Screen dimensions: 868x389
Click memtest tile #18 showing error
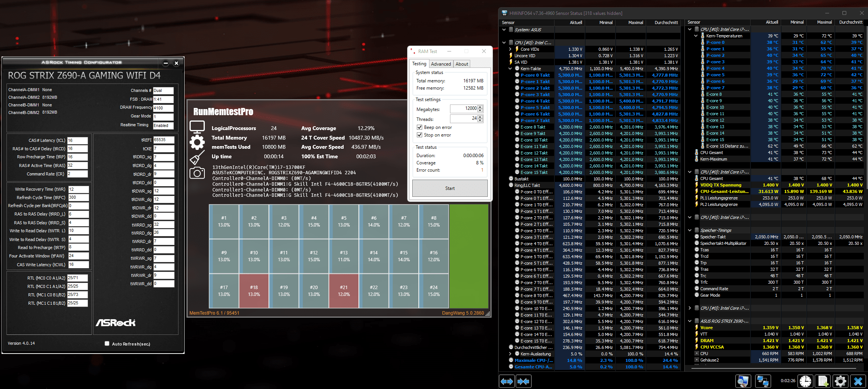(x=254, y=291)
